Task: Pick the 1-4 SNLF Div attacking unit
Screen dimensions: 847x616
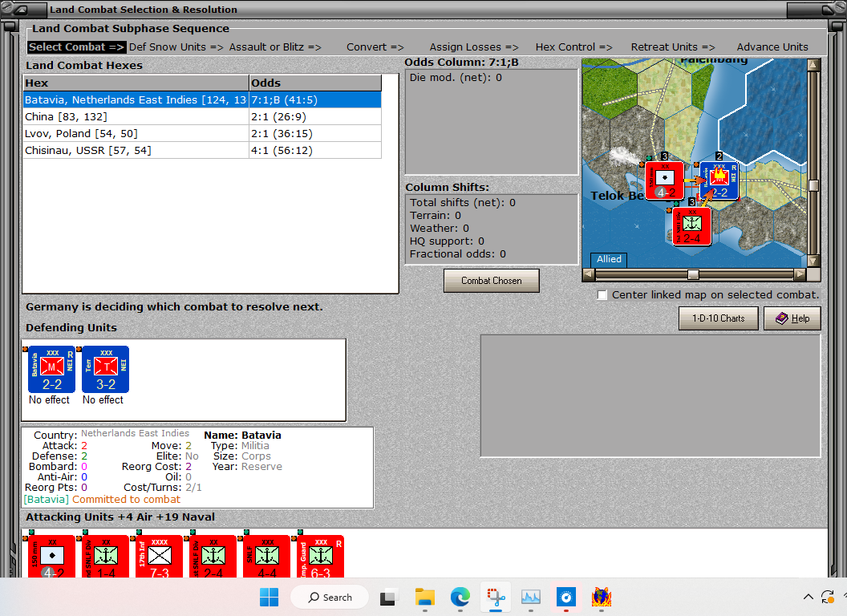Action: click(105, 557)
